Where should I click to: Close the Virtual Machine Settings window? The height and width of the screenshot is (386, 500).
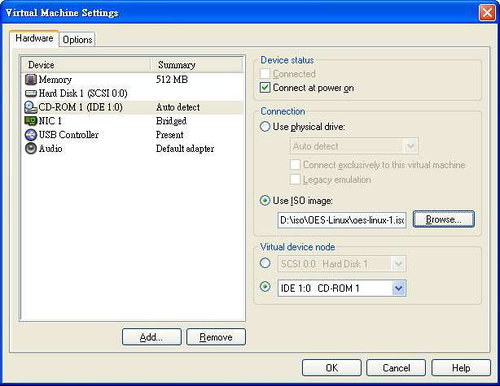(487, 13)
